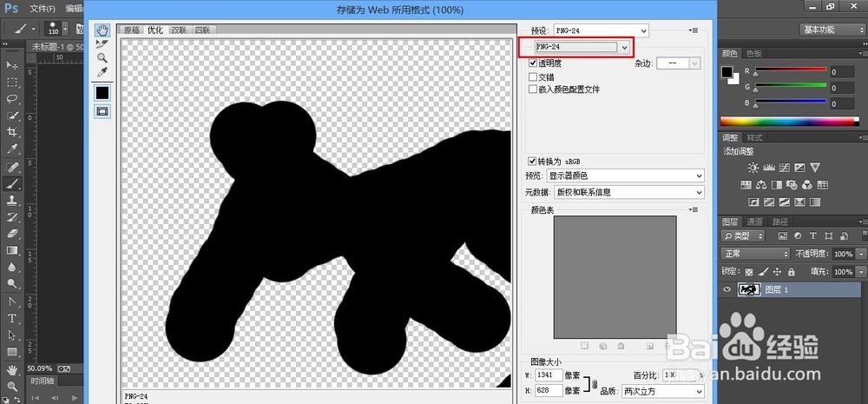Open the optimize panel flyout menu
Screen dimensions: 868x404
(693, 30)
